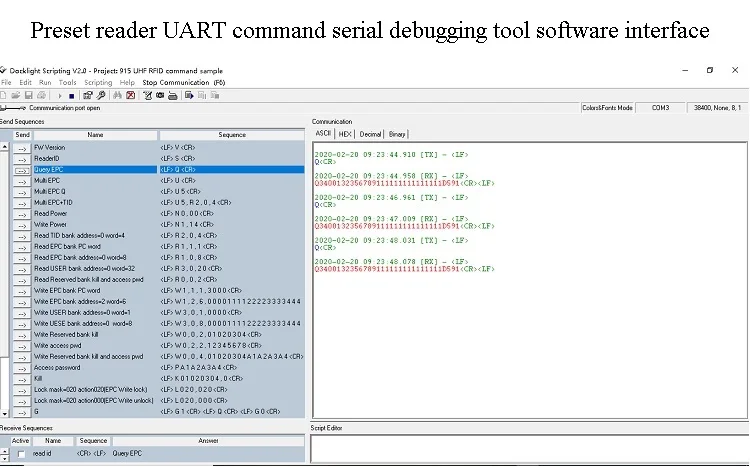Image resolution: width=750 pixels, height=467 pixels.
Task: Select the 'Read USER bank address=0 word=32' row
Action: point(168,269)
